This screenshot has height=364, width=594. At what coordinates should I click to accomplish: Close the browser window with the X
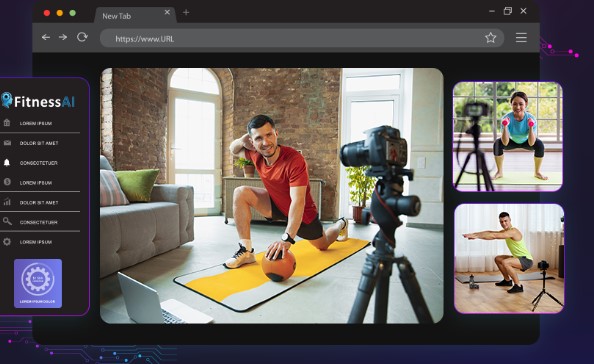(524, 11)
